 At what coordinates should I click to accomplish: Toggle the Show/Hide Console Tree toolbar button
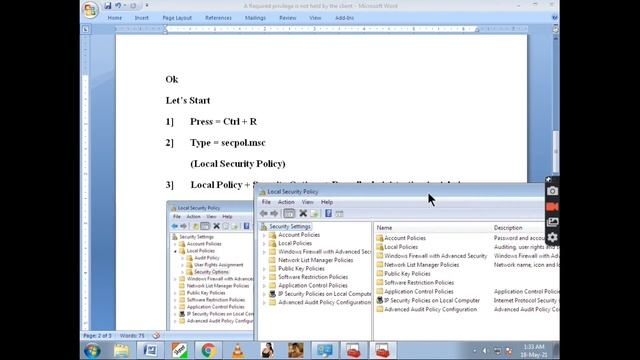coord(289,213)
